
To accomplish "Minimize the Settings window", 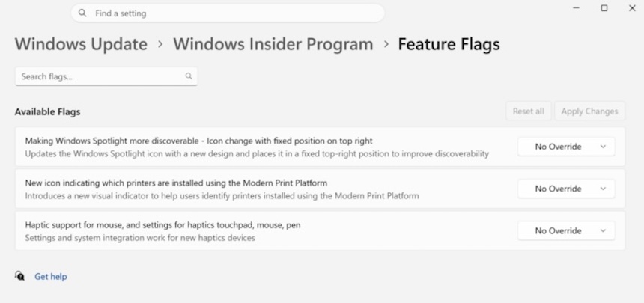I will coord(577,8).
